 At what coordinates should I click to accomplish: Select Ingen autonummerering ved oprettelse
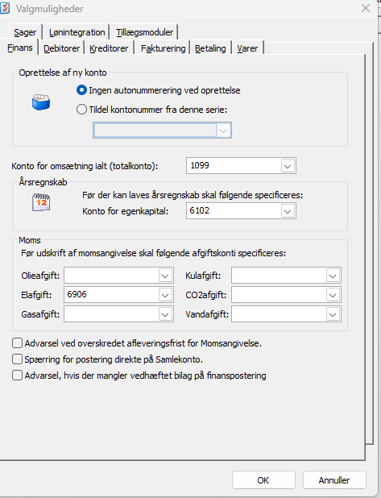point(82,90)
